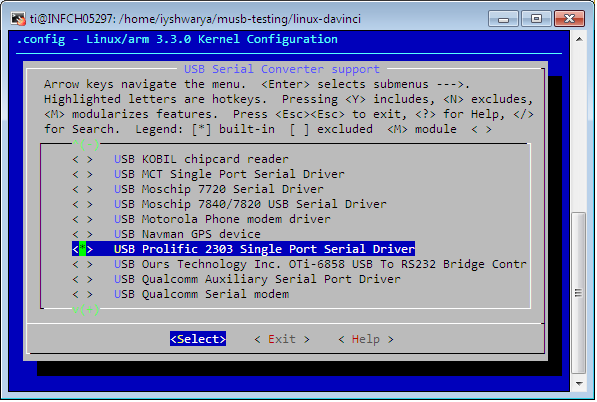This screenshot has width=597, height=402.
Task: Click the .config Linux/arm 3.3.0 Kernel Configuration header
Action: [x=177, y=39]
